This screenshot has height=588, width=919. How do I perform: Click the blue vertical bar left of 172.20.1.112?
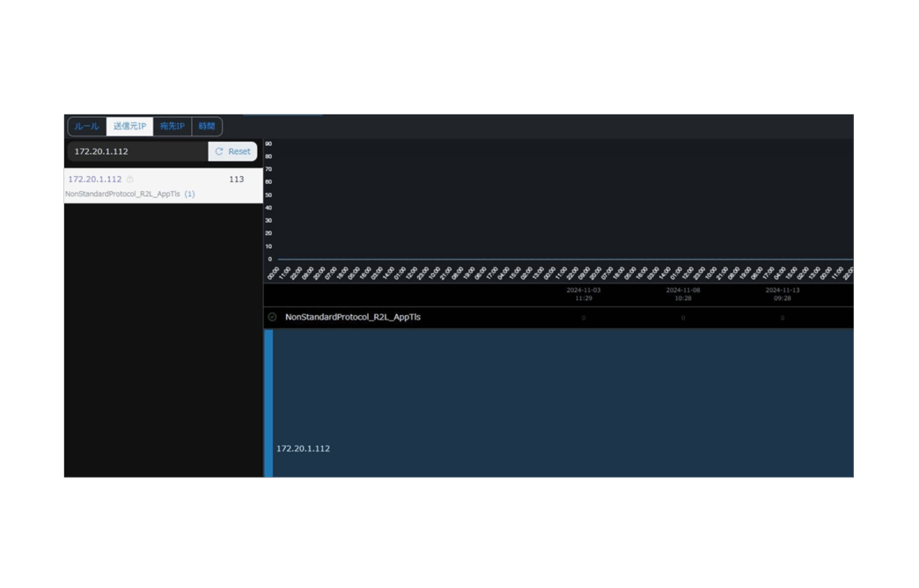268,403
